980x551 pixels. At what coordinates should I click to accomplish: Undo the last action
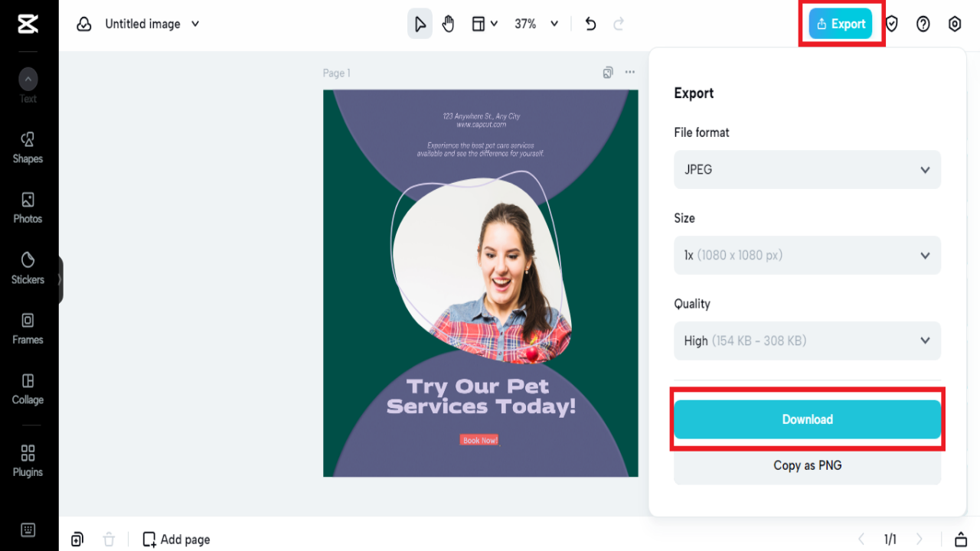tap(590, 24)
